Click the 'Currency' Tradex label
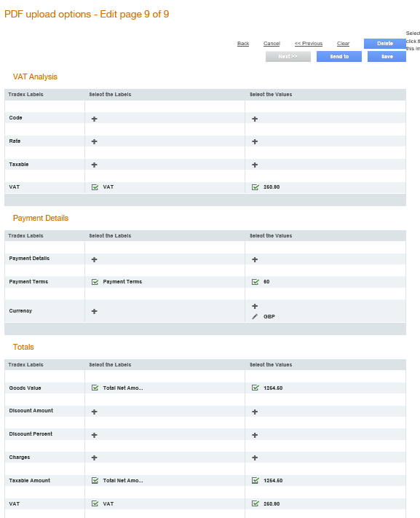Screen dimensions: 420x518 coord(20,311)
